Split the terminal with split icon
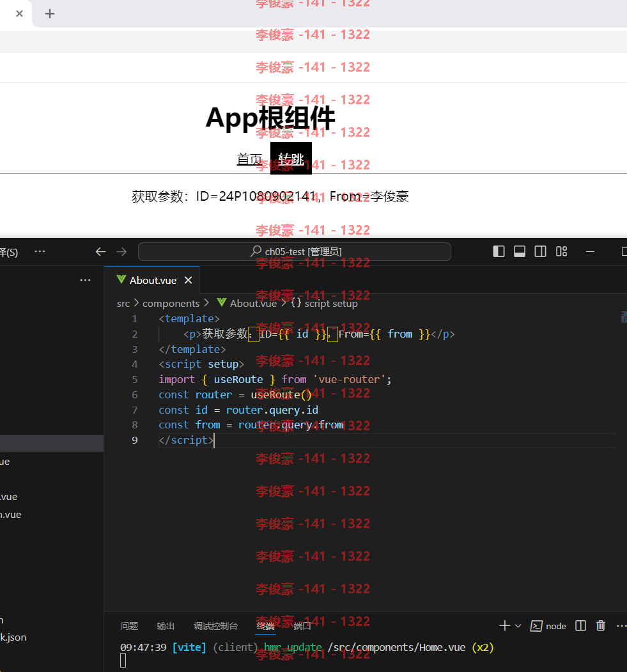The image size is (627, 672). coord(581,626)
